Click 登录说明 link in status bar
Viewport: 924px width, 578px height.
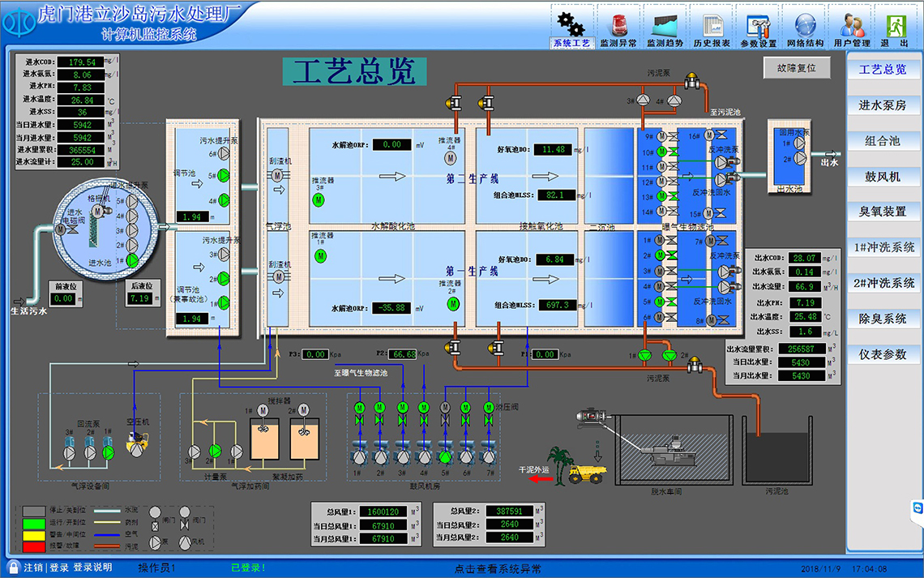[92, 567]
